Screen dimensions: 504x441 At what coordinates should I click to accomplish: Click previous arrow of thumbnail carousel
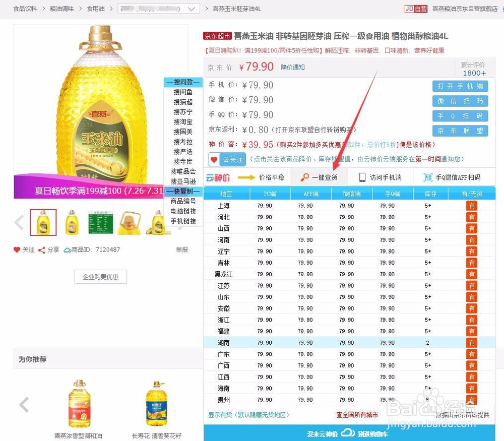[19, 222]
